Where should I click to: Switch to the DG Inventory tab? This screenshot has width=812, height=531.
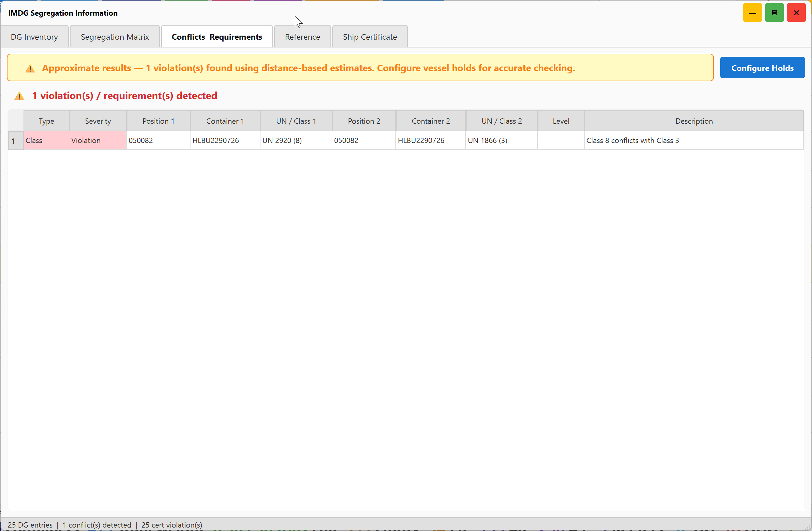pyautogui.click(x=34, y=37)
